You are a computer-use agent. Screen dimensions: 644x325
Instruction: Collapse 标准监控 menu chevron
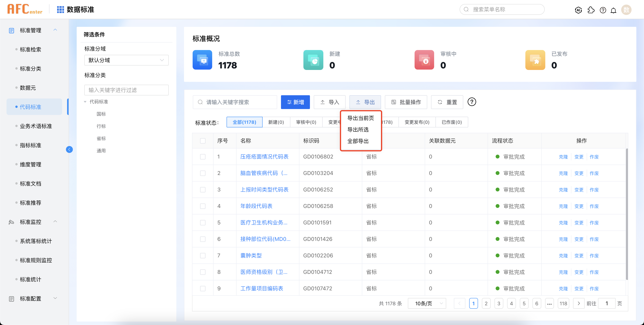pyautogui.click(x=55, y=222)
